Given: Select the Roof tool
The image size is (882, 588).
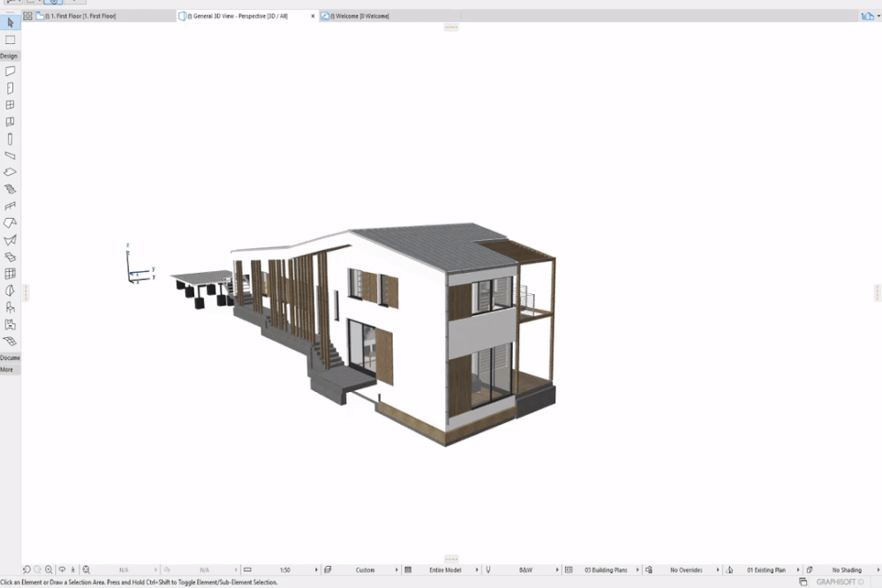Looking at the screenshot, I should (x=10, y=222).
